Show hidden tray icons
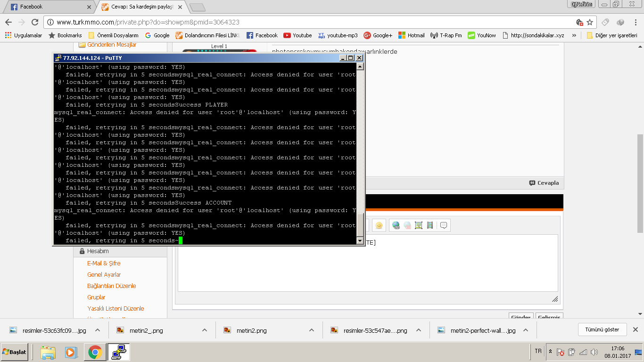 pos(550,352)
